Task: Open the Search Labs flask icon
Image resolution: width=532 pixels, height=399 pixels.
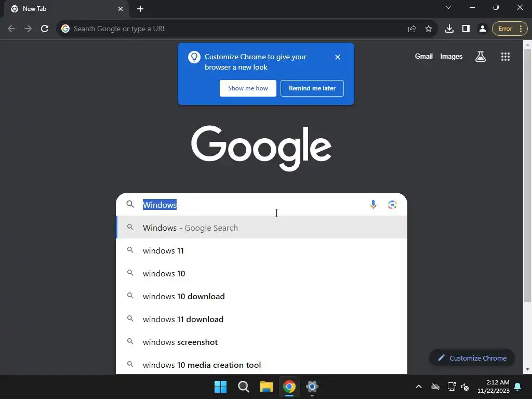Action: tap(480, 57)
